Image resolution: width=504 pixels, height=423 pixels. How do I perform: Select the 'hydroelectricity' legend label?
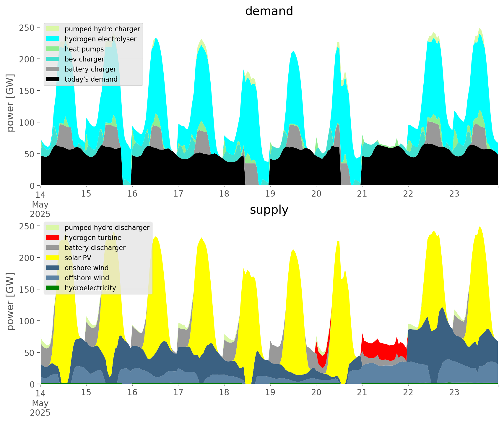click(x=90, y=288)
